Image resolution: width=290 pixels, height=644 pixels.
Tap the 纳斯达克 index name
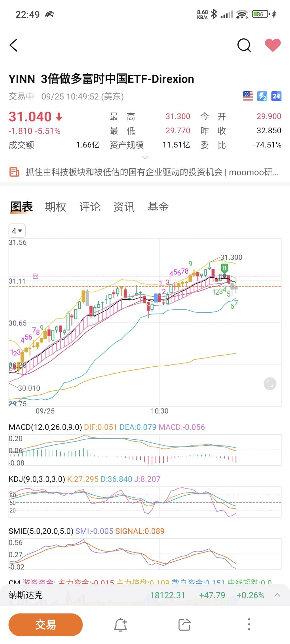(26, 595)
